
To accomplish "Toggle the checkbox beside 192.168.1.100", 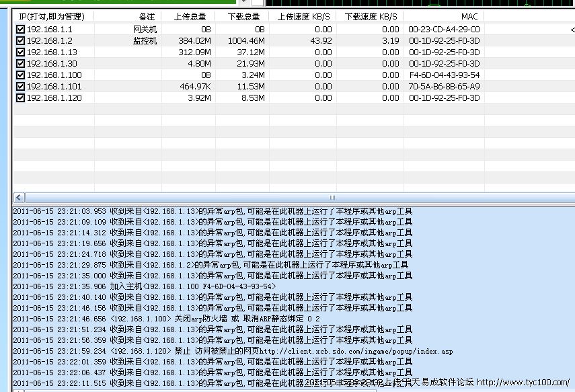I will (x=20, y=75).
